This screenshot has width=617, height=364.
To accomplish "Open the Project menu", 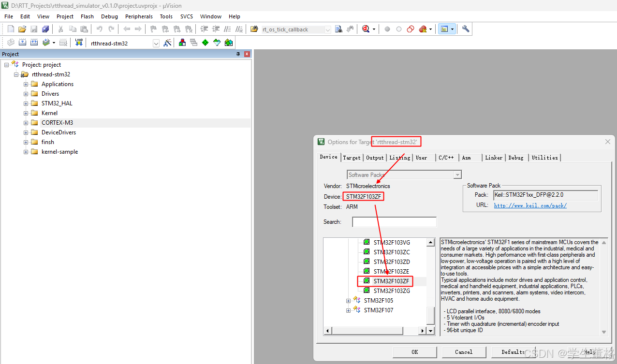I will click(x=65, y=16).
